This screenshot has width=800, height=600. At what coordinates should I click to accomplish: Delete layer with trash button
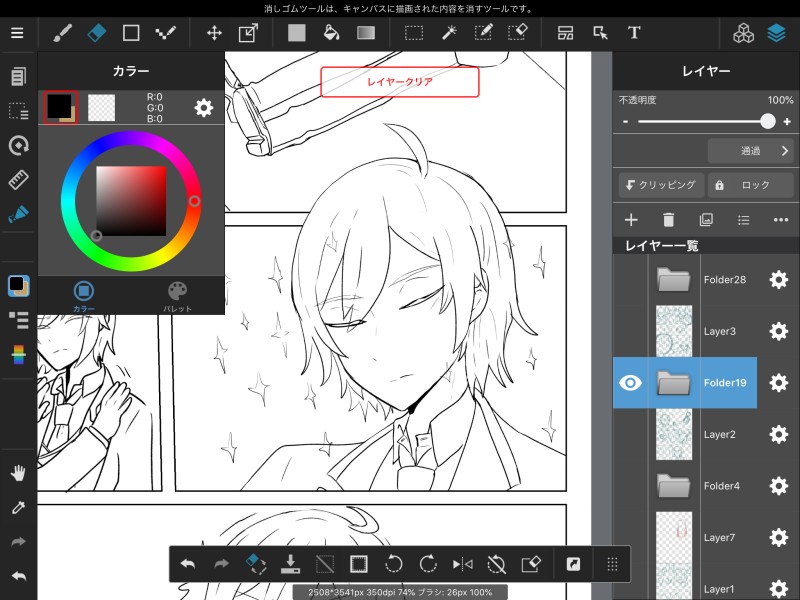668,220
